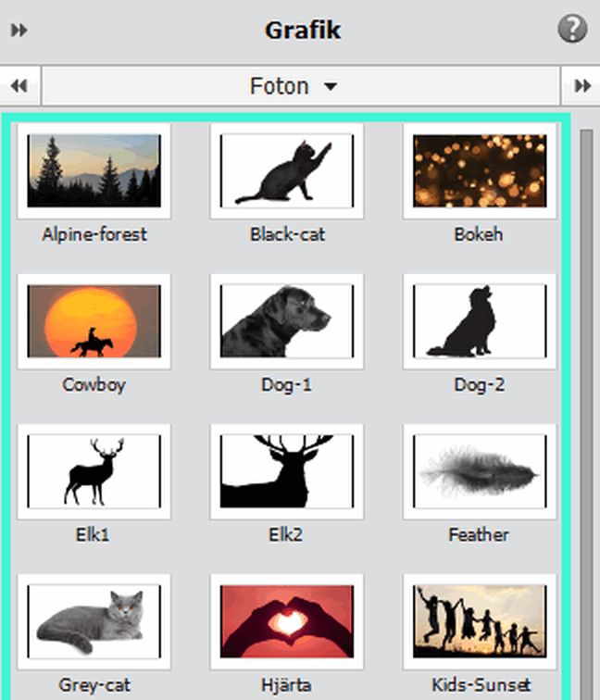Click the Hjärta label text
Screen dimensions: 600x700
pos(286,685)
